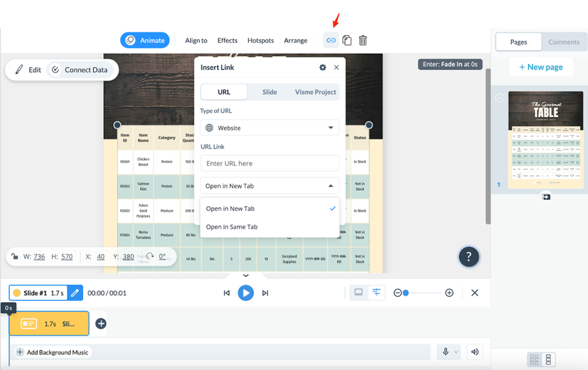Click the link icon in the toolbar

[x=331, y=40]
